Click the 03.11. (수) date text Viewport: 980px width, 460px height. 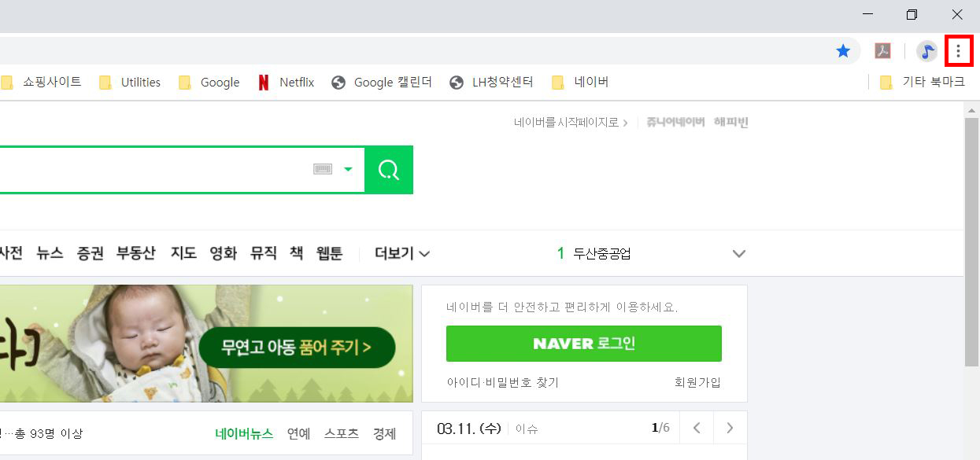(x=469, y=428)
